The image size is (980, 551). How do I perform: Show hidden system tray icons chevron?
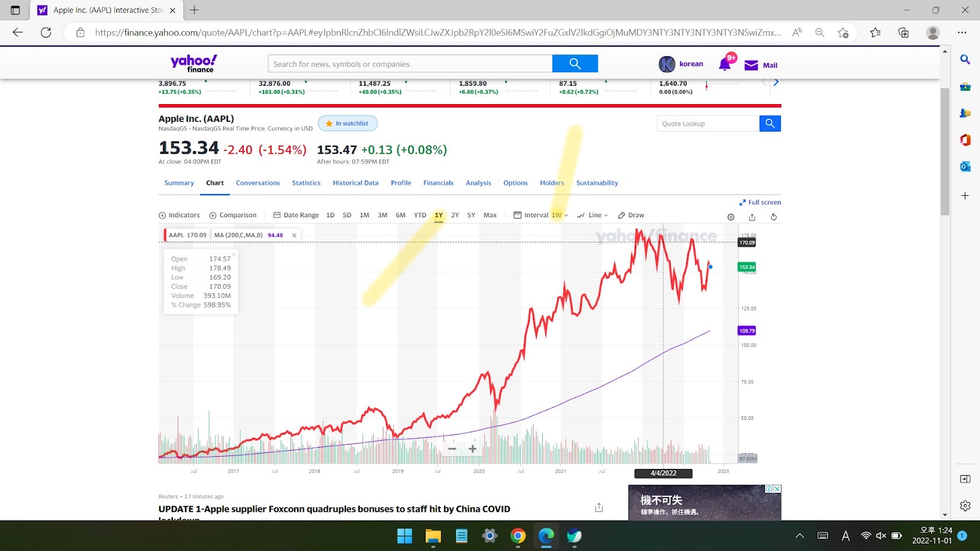[799, 536]
